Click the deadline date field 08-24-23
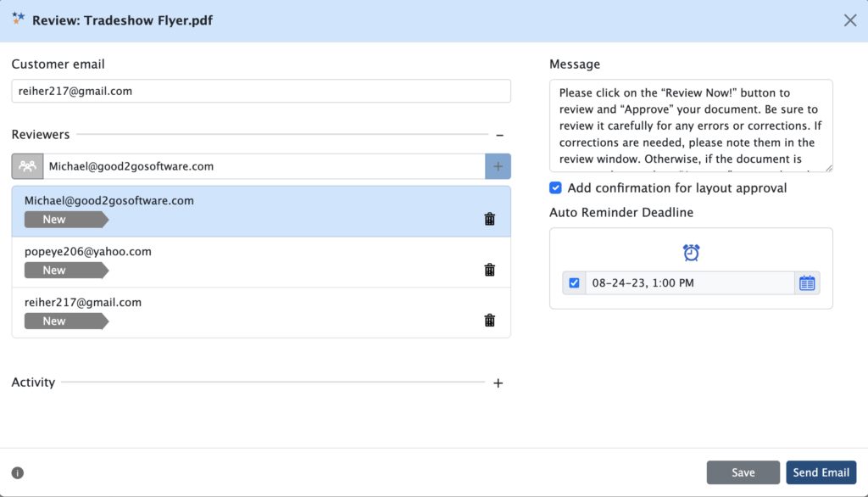This screenshot has height=497, width=868. [x=687, y=282]
